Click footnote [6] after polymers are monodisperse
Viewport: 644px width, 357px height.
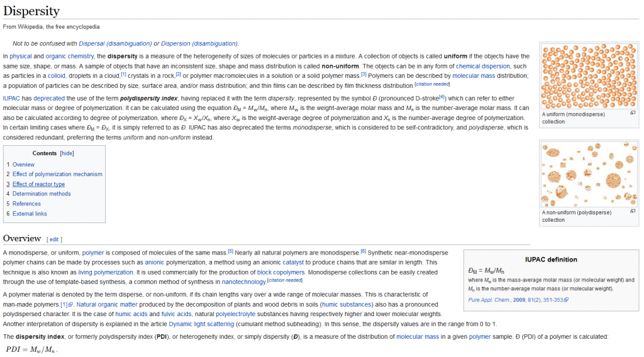pyautogui.click(x=363, y=251)
